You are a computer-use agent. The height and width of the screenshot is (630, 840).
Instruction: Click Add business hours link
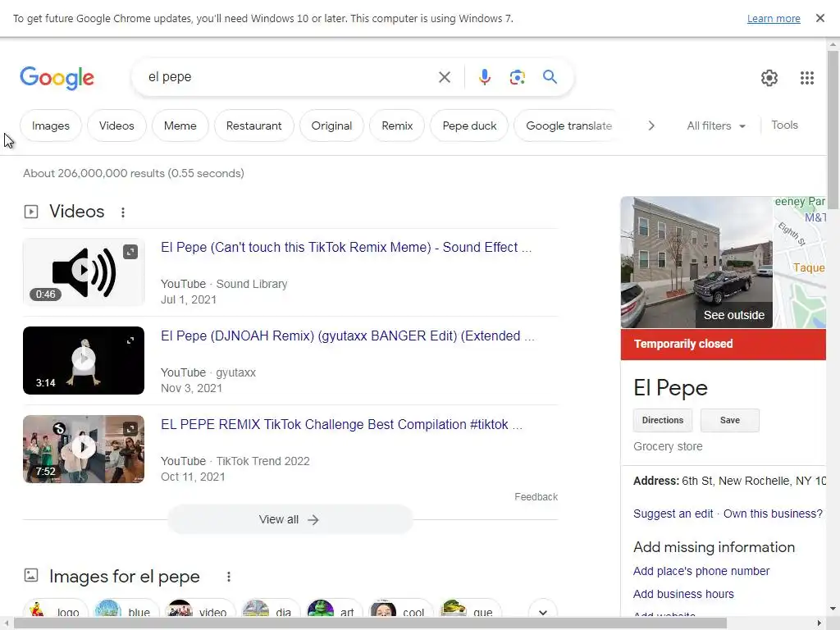pyautogui.click(x=683, y=594)
